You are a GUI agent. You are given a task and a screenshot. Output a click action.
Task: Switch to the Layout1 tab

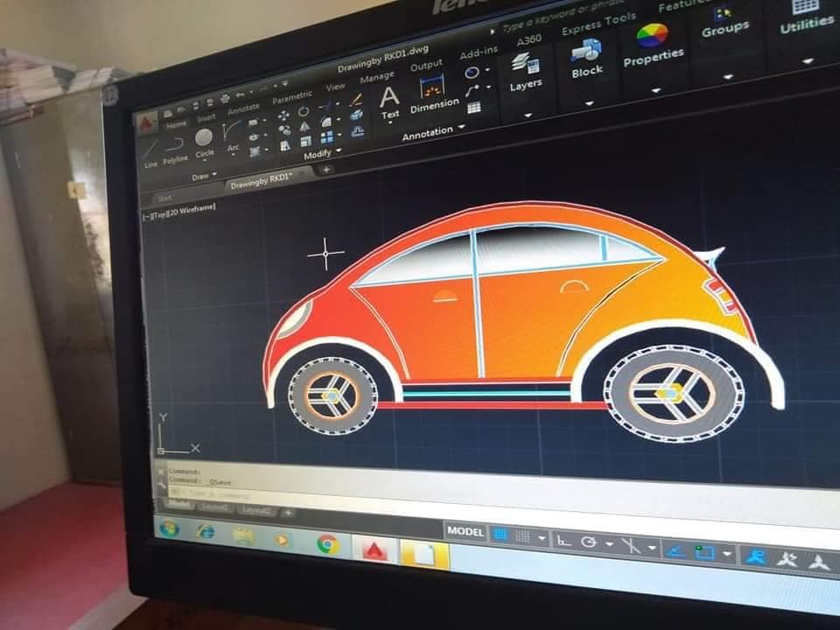pos(216,507)
